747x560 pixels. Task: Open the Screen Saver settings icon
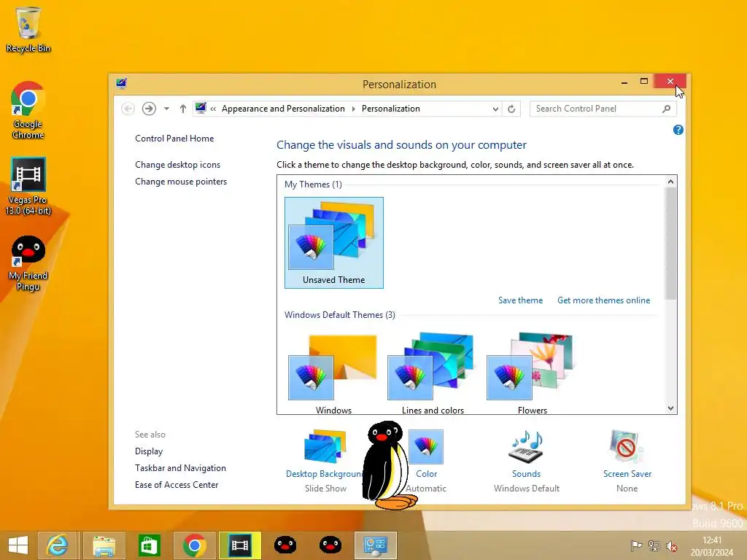pos(627,447)
